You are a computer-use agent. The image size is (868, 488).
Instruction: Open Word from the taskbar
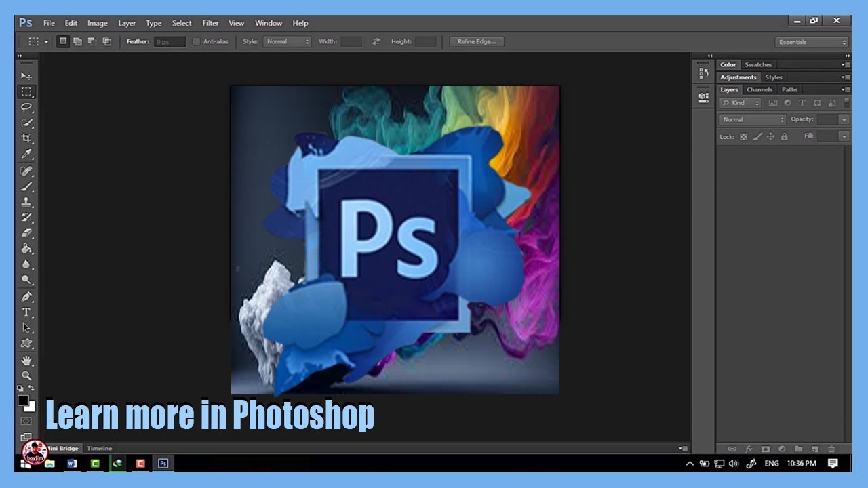point(73,464)
